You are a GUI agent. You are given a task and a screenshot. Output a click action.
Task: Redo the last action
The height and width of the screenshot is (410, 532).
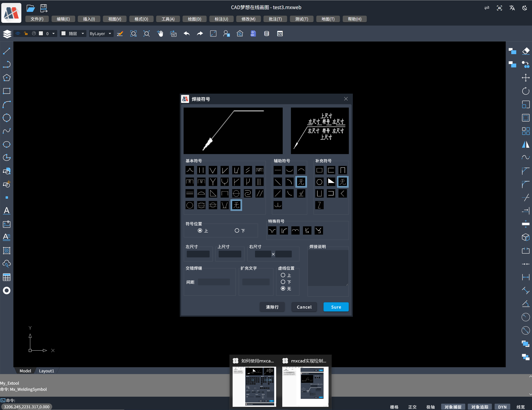199,34
